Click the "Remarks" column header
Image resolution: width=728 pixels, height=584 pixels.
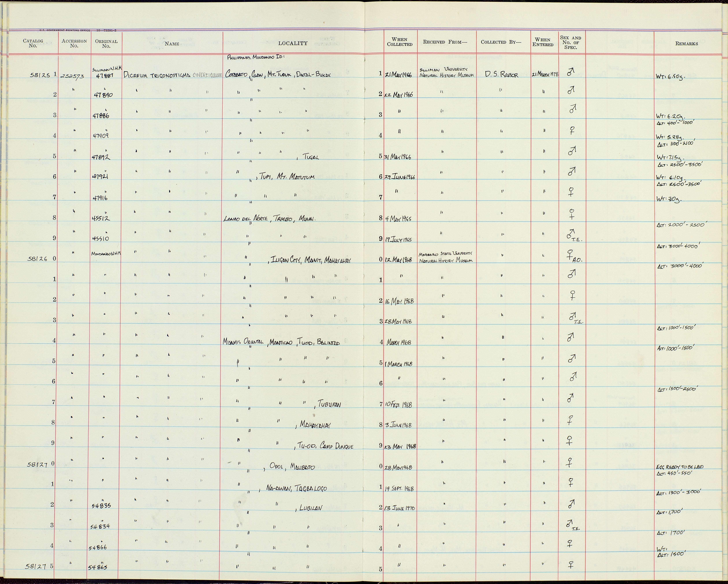686,44
